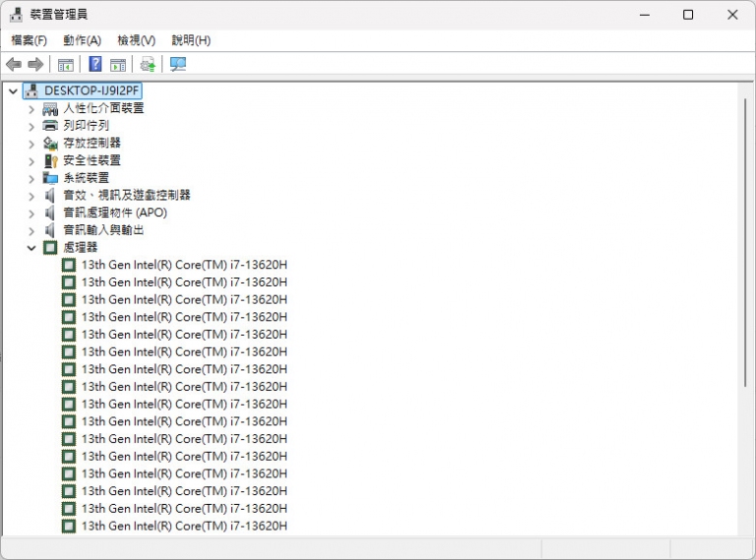This screenshot has height=560, width=756.
Task: Toggle the show/hide console tree toolbar icon
Action: (66, 65)
